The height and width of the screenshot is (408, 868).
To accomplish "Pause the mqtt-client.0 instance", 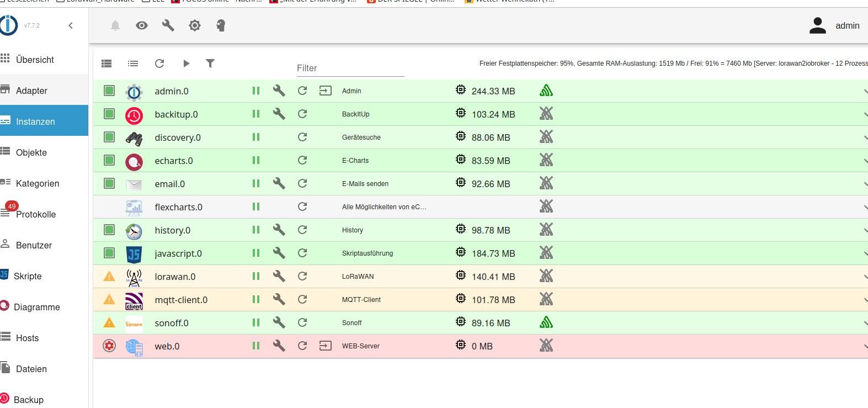I will [x=256, y=299].
